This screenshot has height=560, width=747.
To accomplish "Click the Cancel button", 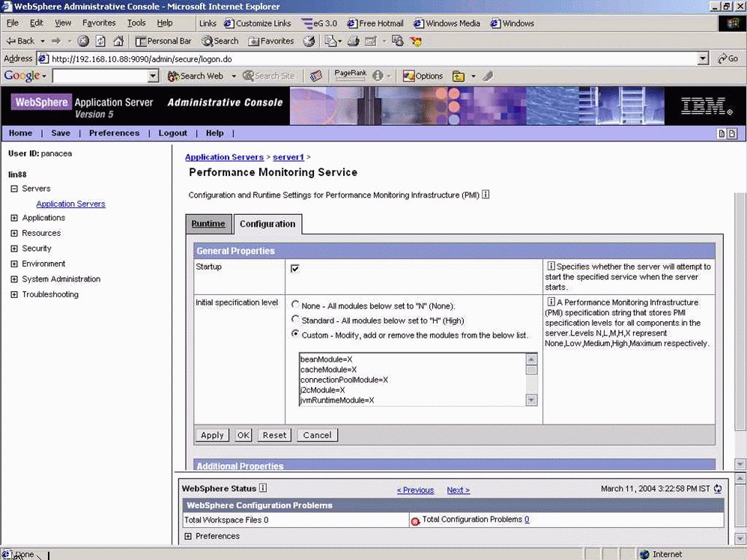I will point(317,435).
